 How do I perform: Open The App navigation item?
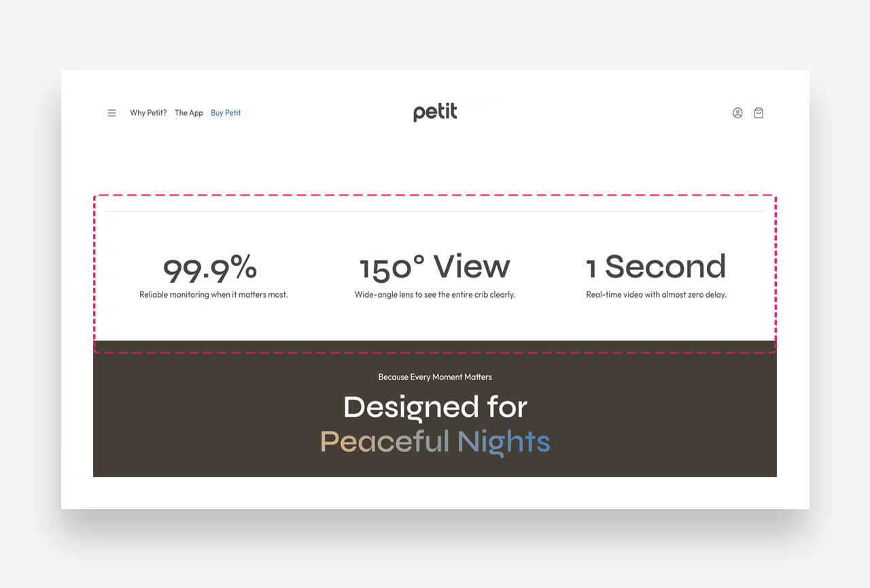point(189,113)
